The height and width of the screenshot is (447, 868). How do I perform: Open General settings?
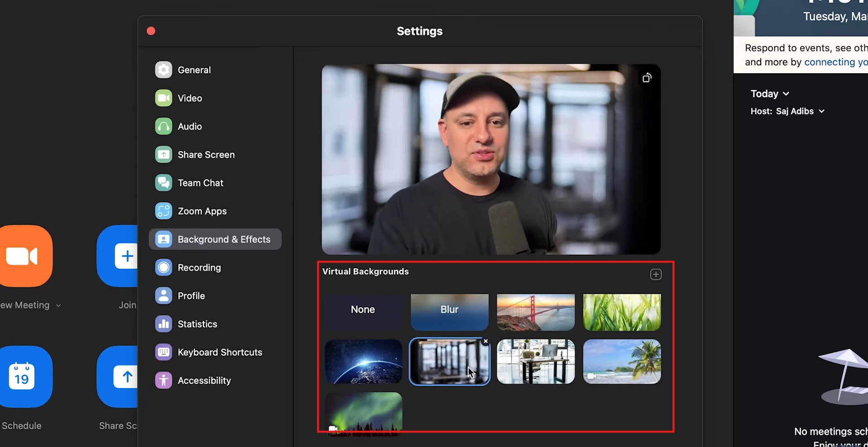click(x=215, y=70)
